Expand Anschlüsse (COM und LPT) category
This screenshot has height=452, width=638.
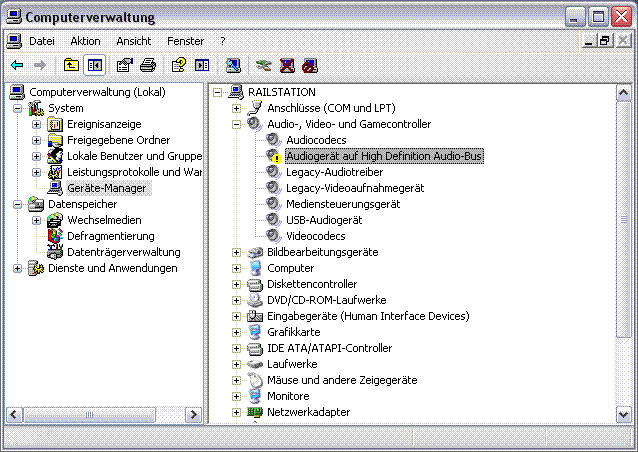[x=236, y=109]
